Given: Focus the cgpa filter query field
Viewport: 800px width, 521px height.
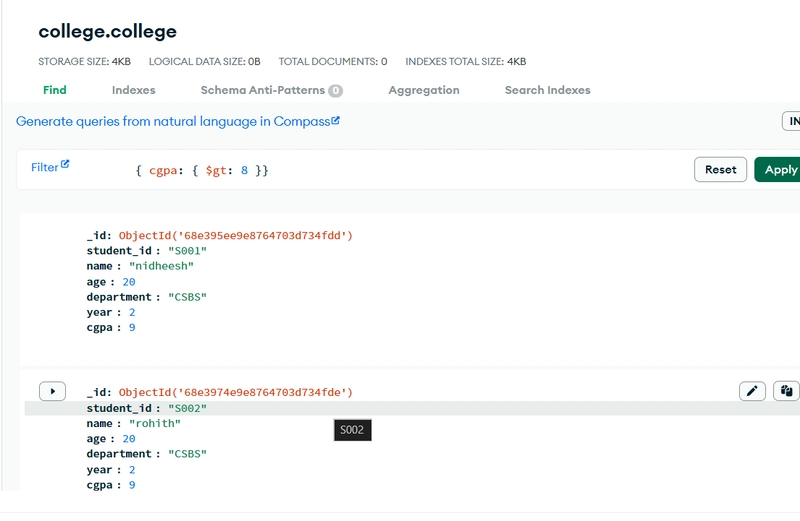Looking at the screenshot, I should [x=400, y=171].
